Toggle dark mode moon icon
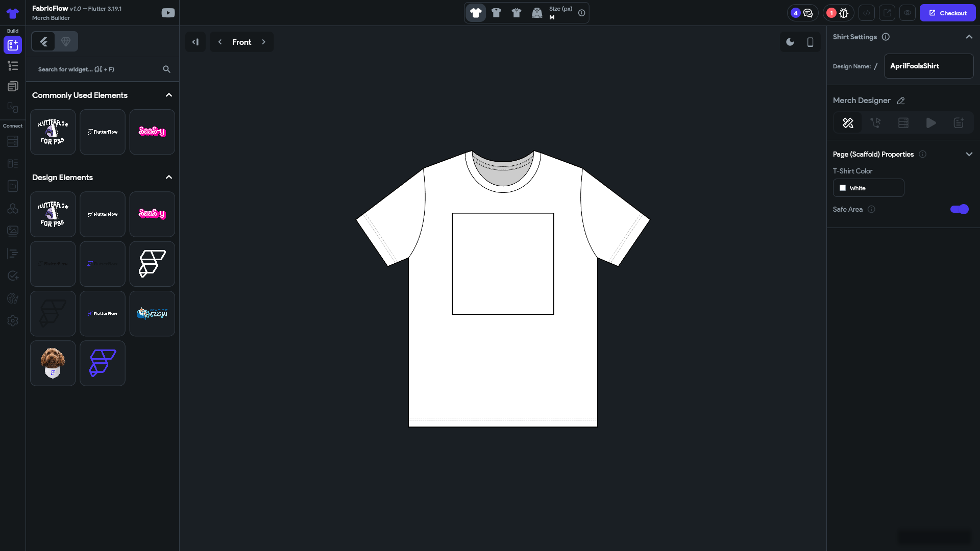 tap(790, 42)
